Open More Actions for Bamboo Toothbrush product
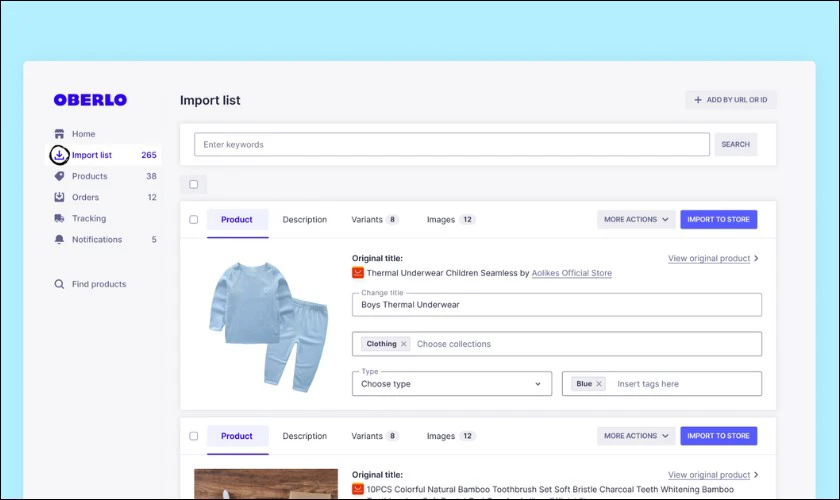This screenshot has height=500, width=840. [x=636, y=436]
